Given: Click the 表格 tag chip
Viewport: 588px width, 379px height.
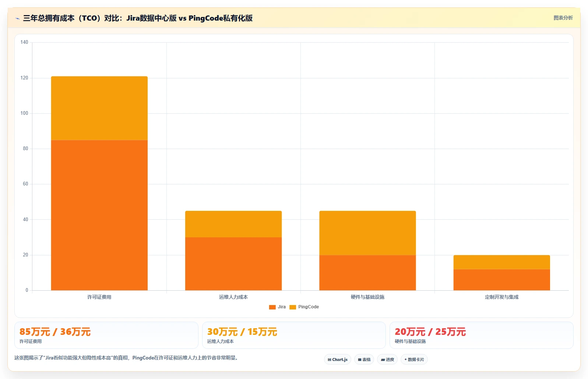Looking at the screenshot, I should point(364,359).
